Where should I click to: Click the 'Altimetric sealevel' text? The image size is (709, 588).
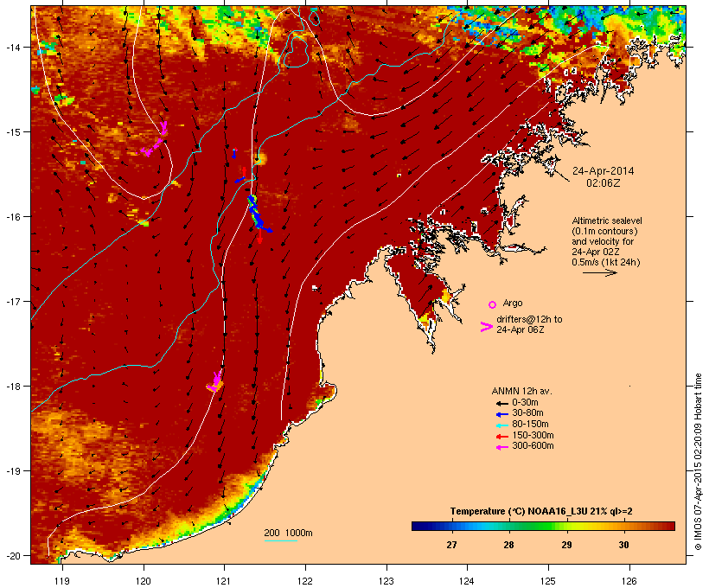tap(607, 220)
